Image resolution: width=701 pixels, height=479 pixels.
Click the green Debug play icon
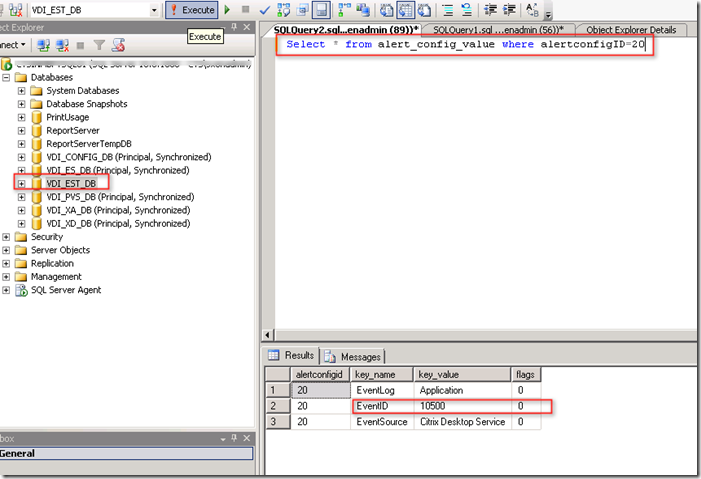click(x=228, y=9)
